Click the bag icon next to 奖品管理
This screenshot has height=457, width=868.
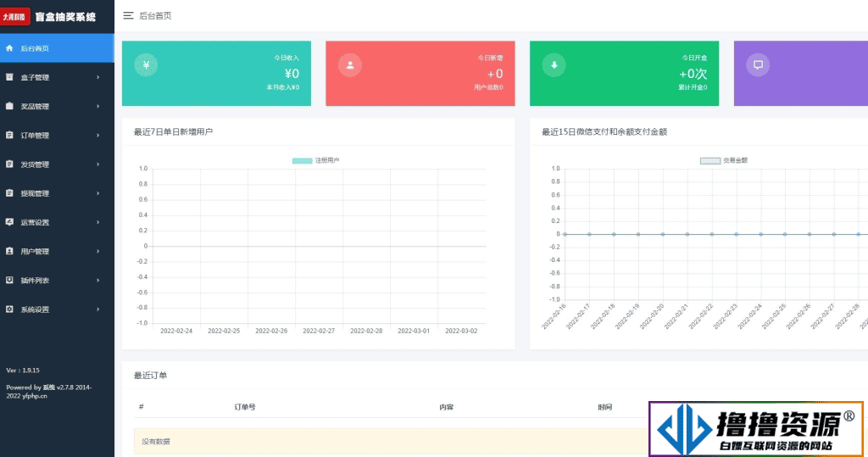[x=9, y=106]
